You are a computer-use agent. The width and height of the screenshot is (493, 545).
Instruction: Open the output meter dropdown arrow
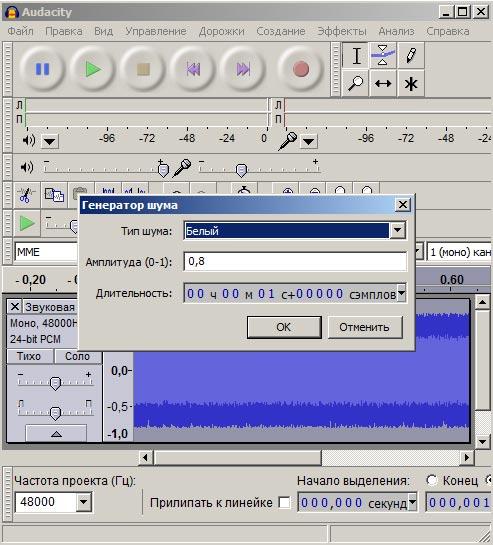pyautogui.click(x=50, y=141)
